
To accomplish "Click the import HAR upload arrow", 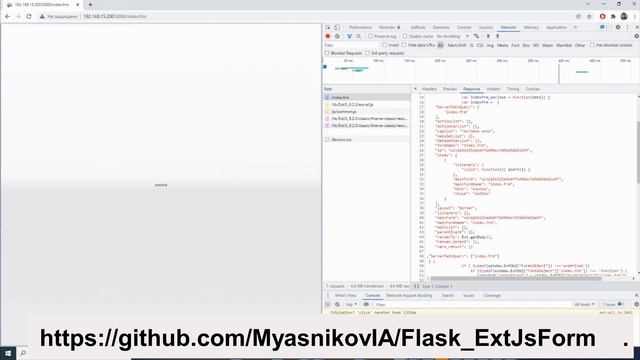I will pyautogui.click(x=488, y=36).
